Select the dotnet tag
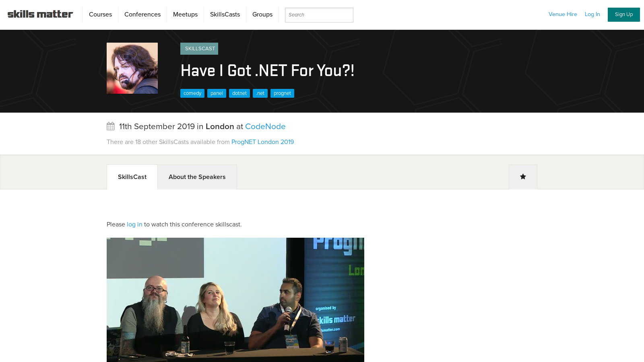644x362 pixels. (239, 93)
